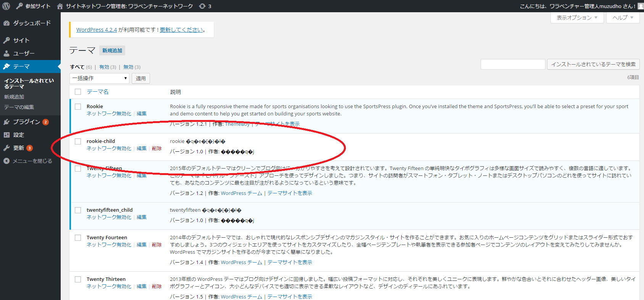Image resolution: width=644 pixels, height=300 pixels.
Task: Expand the 表示オプション screen options panel
Action: [x=577, y=18]
